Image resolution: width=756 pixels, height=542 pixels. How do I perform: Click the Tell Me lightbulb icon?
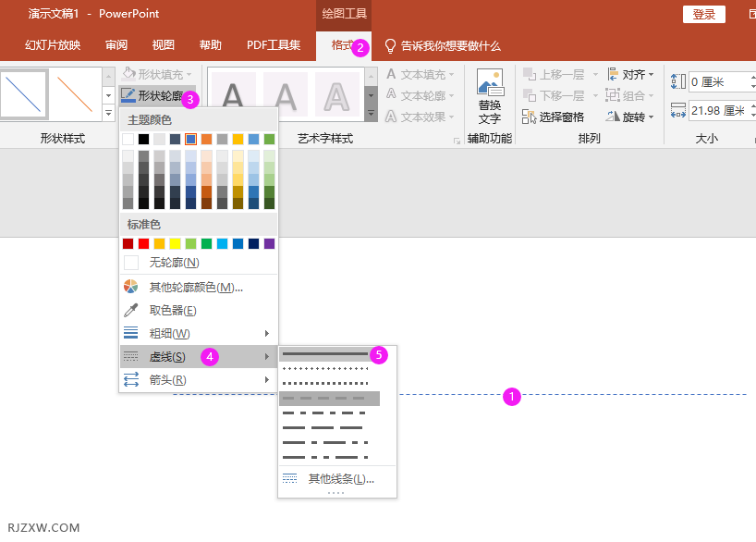coord(390,46)
